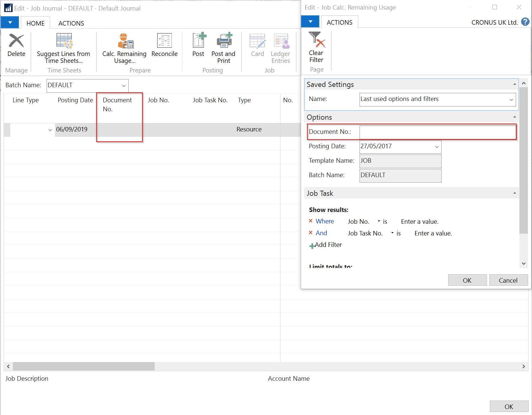Select the HOME ribbon tab
This screenshot has height=415, width=532.
pyautogui.click(x=35, y=23)
